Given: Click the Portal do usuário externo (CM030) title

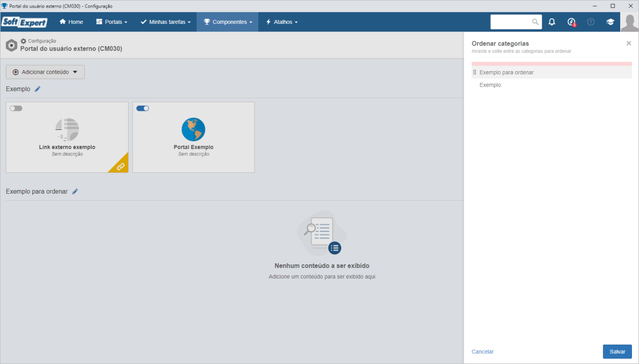Looking at the screenshot, I should click(x=71, y=49).
